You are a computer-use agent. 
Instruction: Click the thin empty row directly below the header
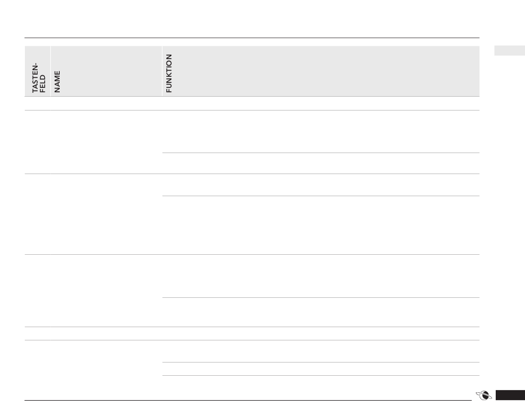pos(251,103)
